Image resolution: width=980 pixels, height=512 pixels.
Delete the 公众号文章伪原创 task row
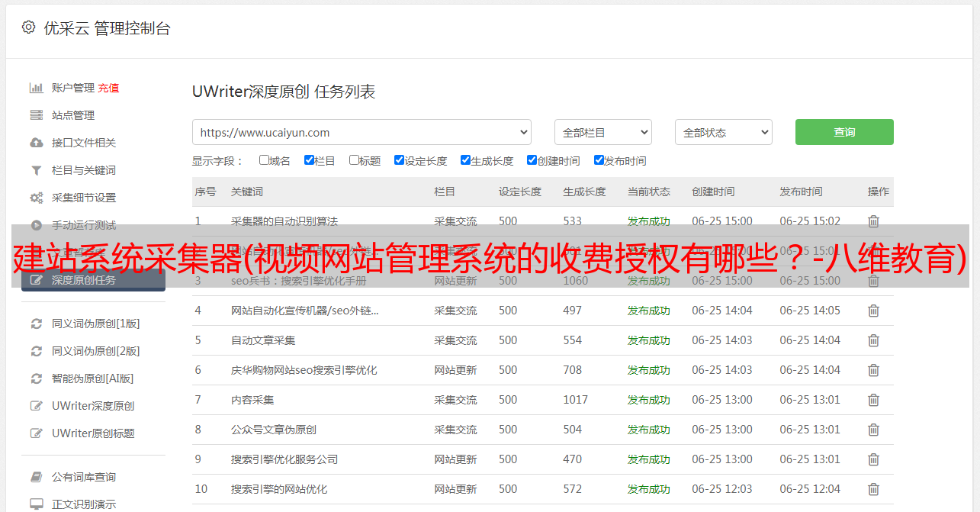tap(874, 430)
